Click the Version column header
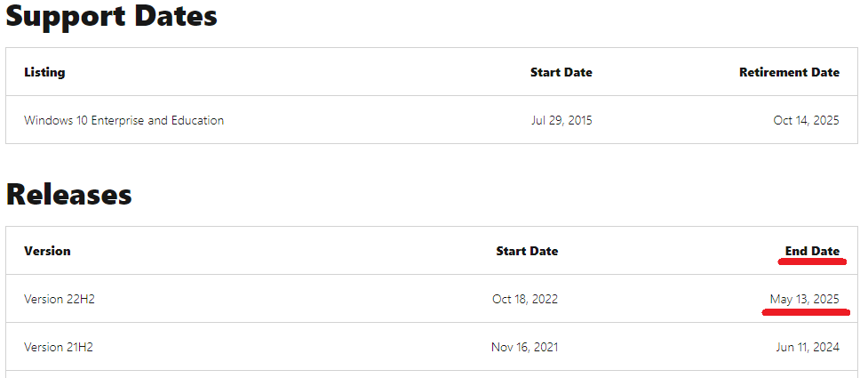 tap(47, 251)
